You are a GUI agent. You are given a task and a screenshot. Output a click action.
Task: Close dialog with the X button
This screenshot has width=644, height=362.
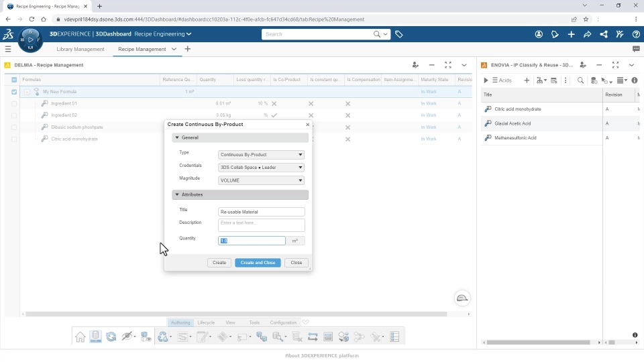point(308,125)
